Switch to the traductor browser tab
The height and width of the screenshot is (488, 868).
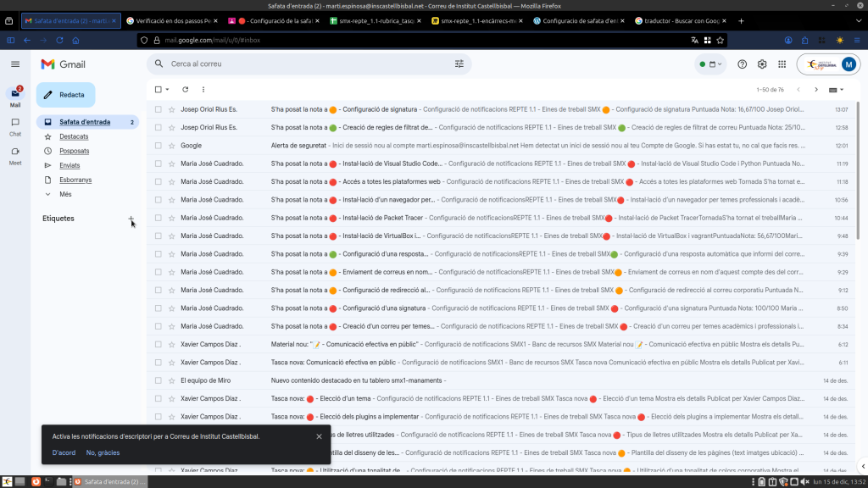click(x=680, y=20)
